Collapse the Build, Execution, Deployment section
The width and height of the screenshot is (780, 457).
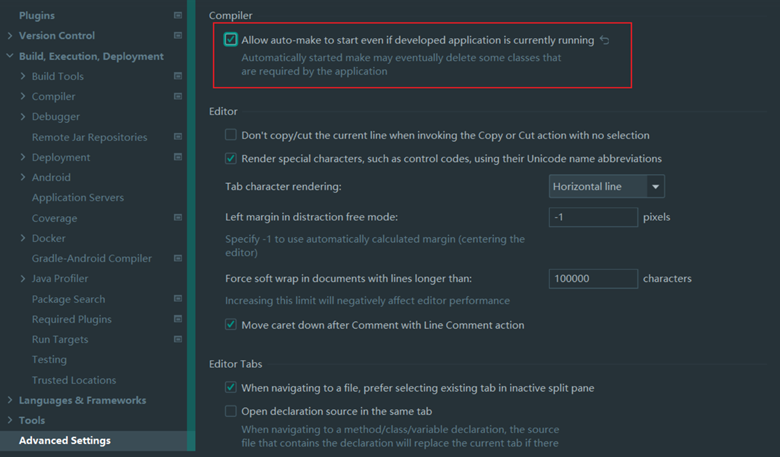pyautogui.click(x=10, y=57)
